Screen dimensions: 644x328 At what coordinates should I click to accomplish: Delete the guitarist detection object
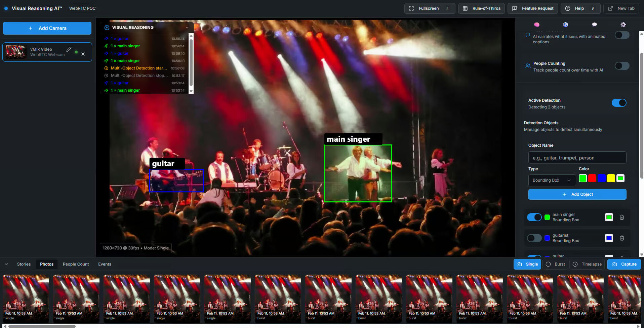pyautogui.click(x=622, y=238)
